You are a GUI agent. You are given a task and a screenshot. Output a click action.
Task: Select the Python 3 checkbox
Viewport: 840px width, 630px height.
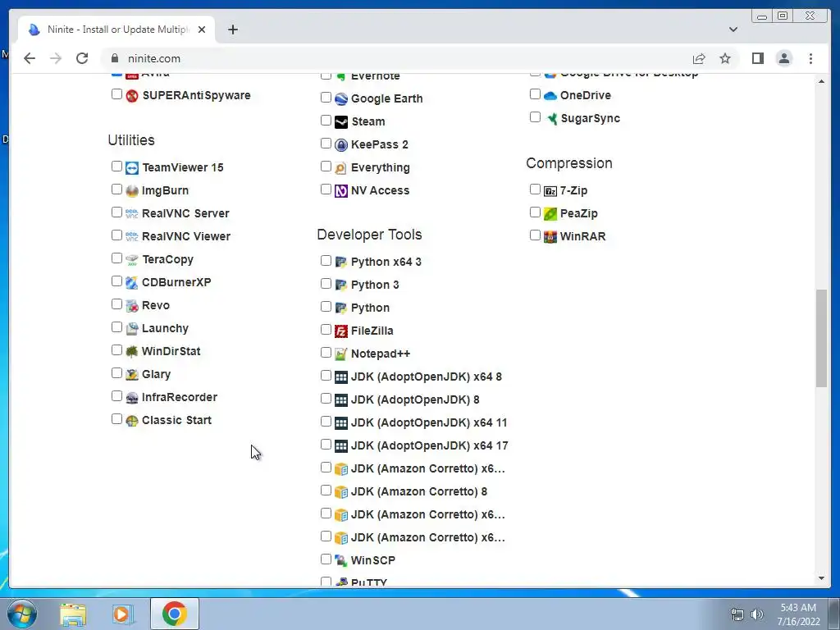326,283
